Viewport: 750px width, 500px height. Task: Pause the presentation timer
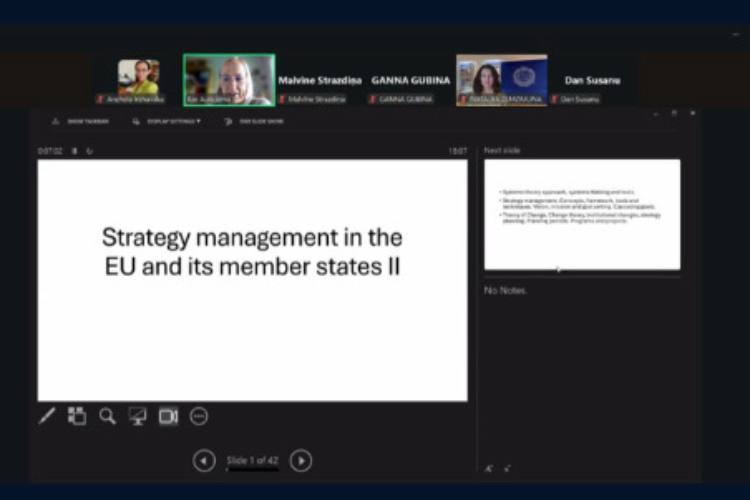coord(74,151)
